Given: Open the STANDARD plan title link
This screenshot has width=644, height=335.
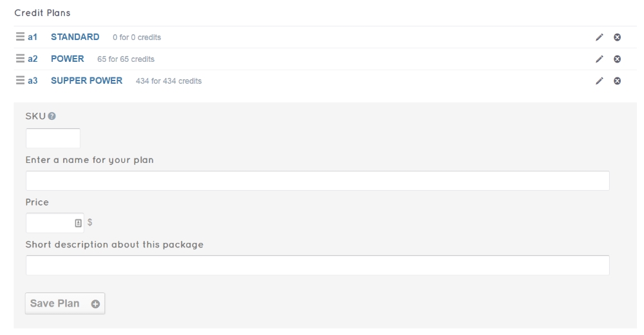Looking at the screenshot, I should point(75,37).
